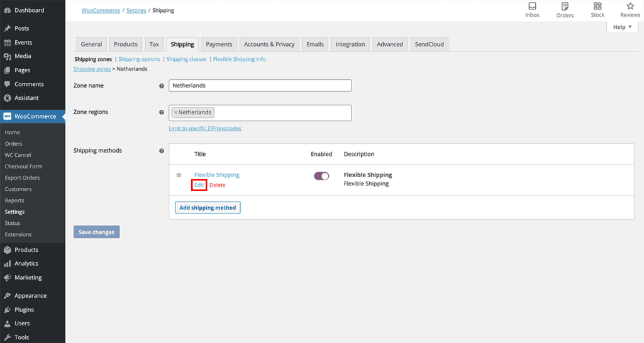The width and height of the screenshot is (644, 343).
Task: Click the Posts pin icon
Action: coord(8,28)
